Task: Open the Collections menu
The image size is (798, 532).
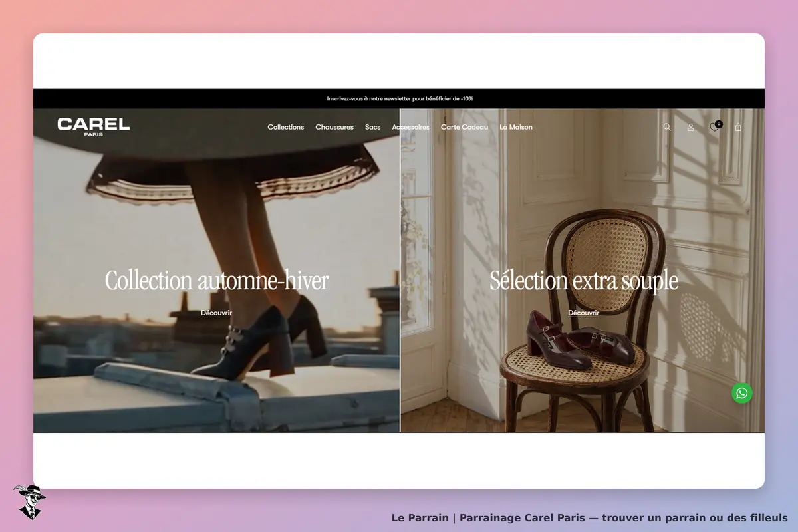Action: pos(286,127)
